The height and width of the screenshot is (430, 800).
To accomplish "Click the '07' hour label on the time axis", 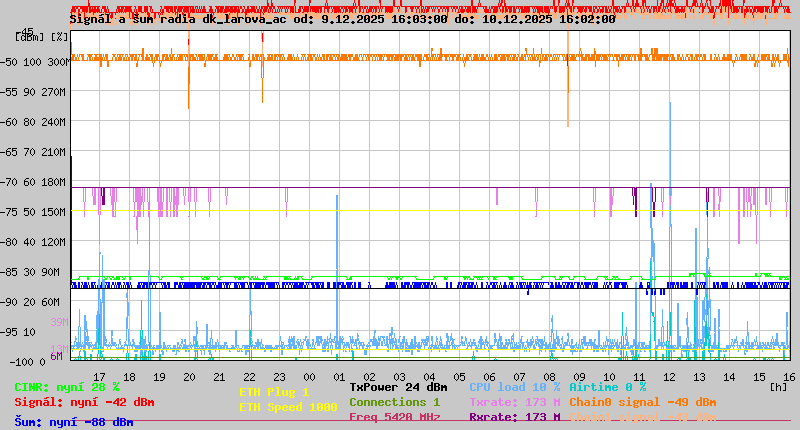I will click(x=519, y=377).
